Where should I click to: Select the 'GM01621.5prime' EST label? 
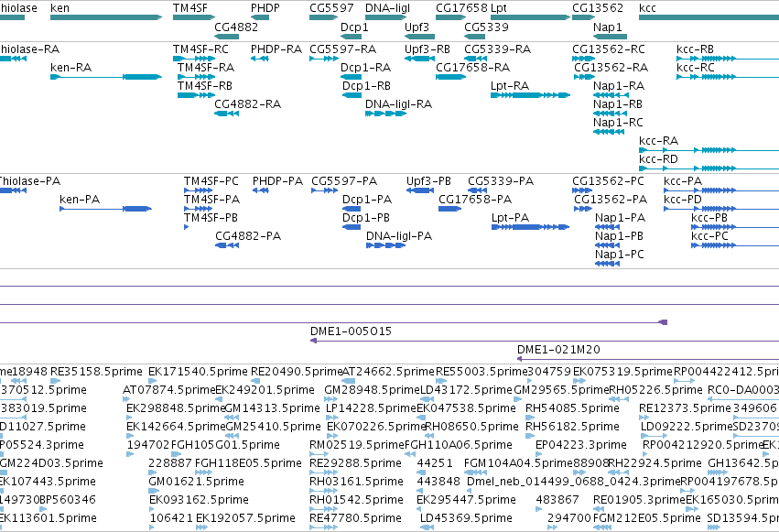pyautogui.click(x=196, y=482)
